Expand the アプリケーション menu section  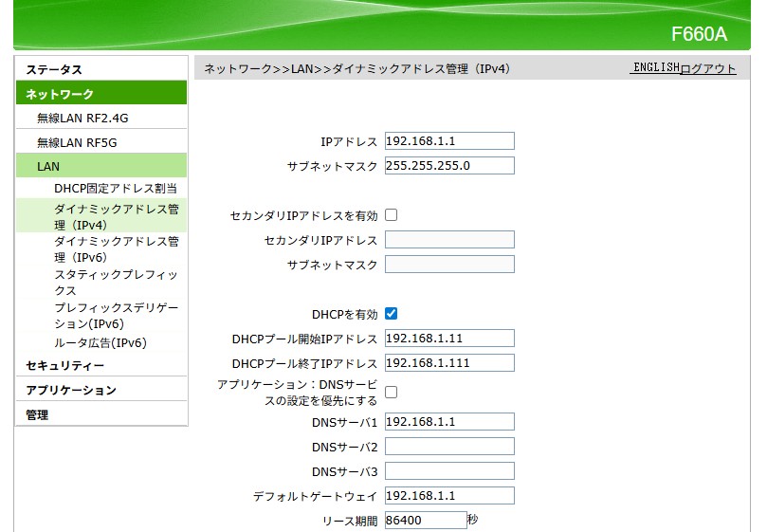click(x=71, y=390)
